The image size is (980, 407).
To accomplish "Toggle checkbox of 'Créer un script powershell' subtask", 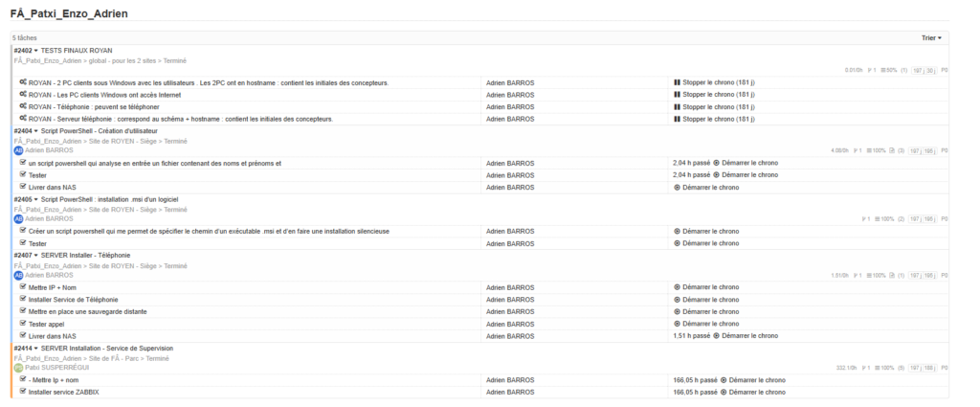I will 23,231.
